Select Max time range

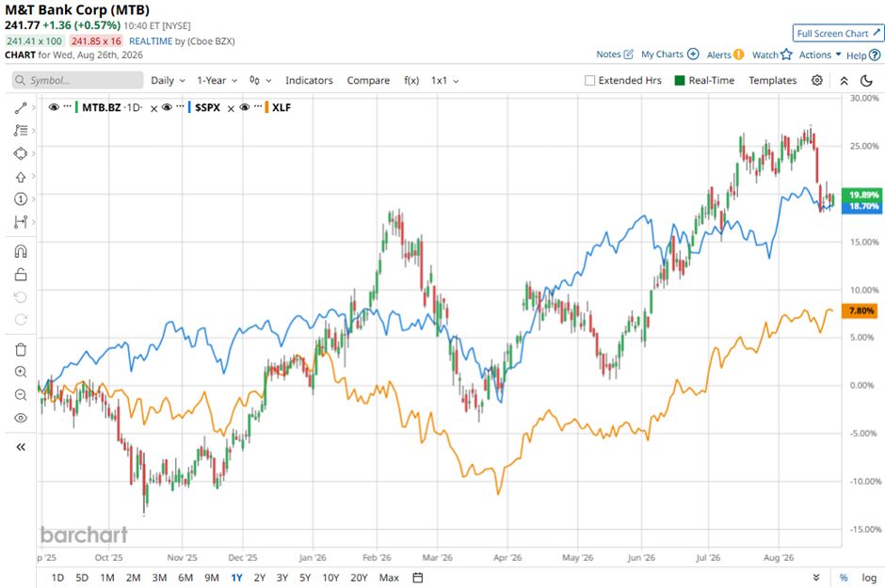tap(389, 578)
